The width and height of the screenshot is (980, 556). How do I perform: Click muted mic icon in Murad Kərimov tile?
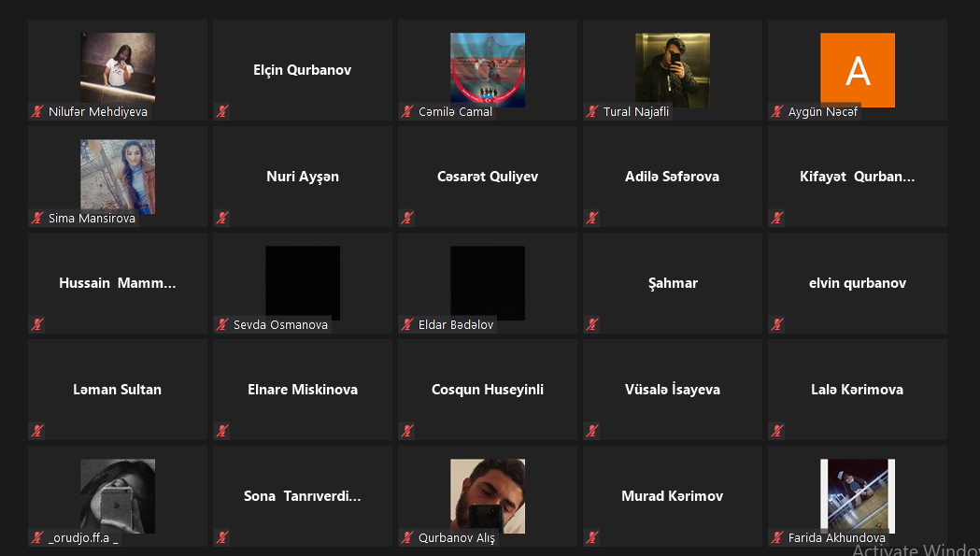coord(592,537)
